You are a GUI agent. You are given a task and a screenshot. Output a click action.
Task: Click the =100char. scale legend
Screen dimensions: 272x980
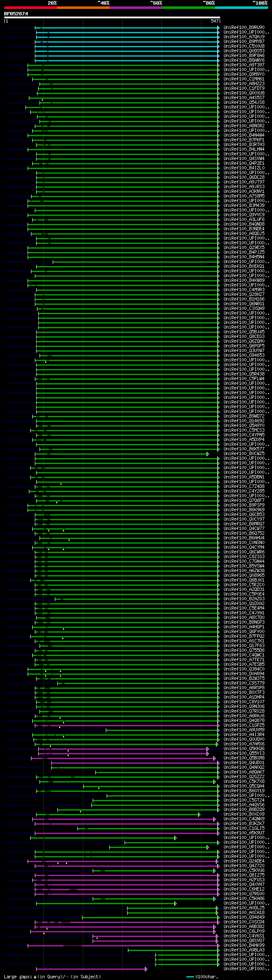[202, 977]
